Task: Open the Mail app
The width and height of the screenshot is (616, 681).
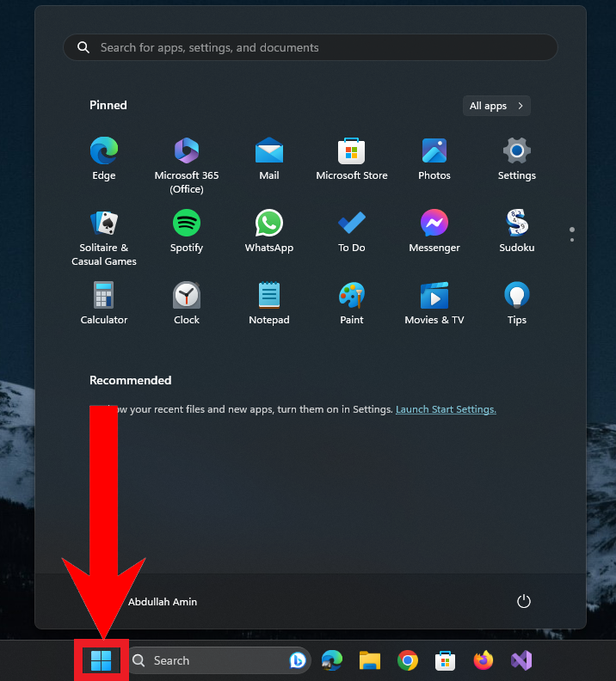Action: [269, 158]
